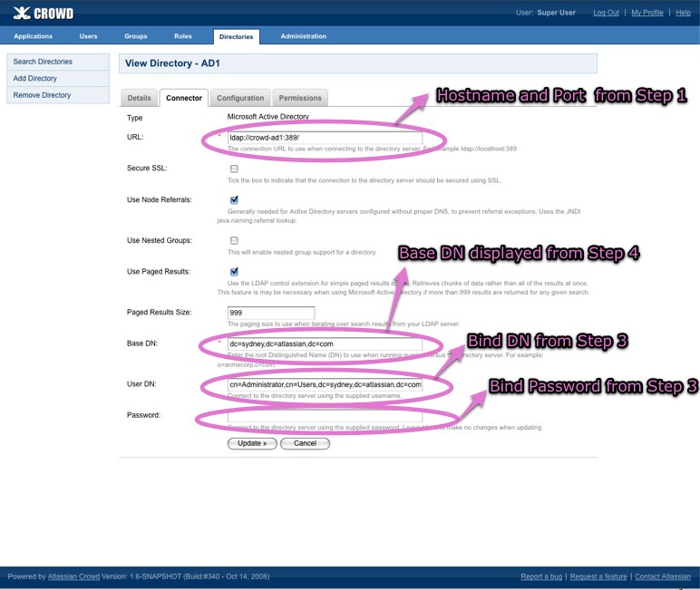Open the Report a bug link
Screen dimensions: 700x590
540,576
